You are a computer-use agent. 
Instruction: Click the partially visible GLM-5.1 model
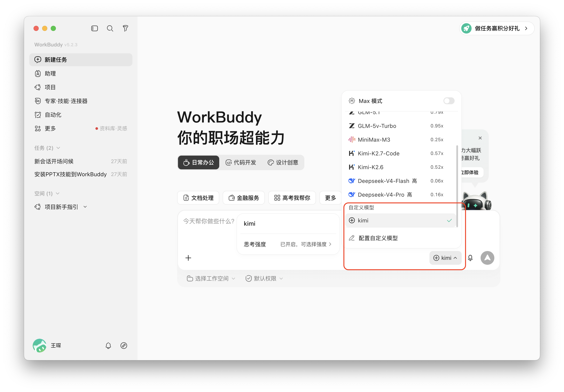(x=401, y=113)
